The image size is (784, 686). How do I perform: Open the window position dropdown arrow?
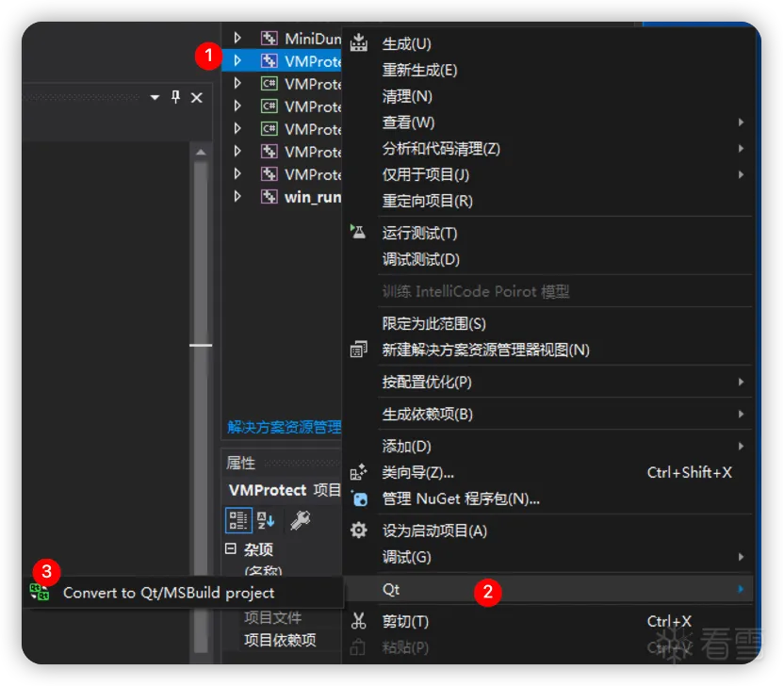click(x=155, y=97)
